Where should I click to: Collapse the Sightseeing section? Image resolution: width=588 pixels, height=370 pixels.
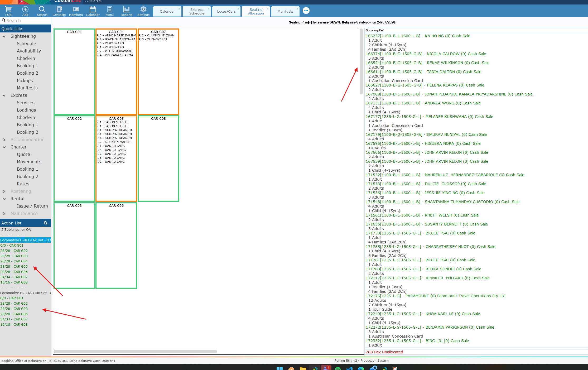[x=4, y=36]
